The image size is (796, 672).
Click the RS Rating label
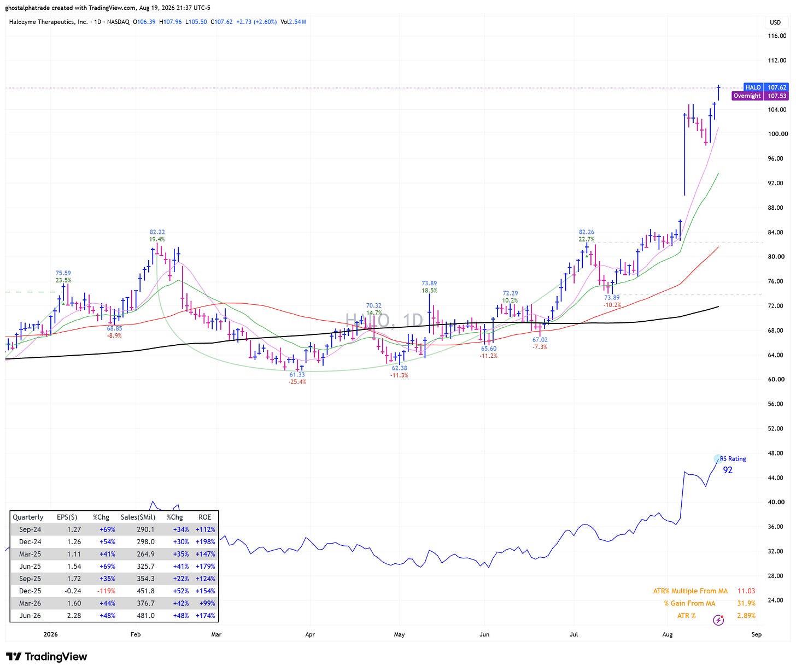(x=733, y=459)
